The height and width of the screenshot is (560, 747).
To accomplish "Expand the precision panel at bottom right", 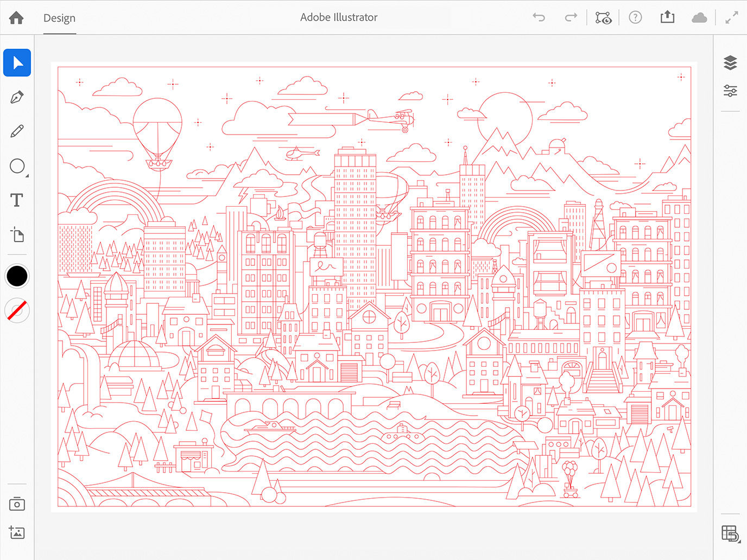I will (x=730, y=533).
